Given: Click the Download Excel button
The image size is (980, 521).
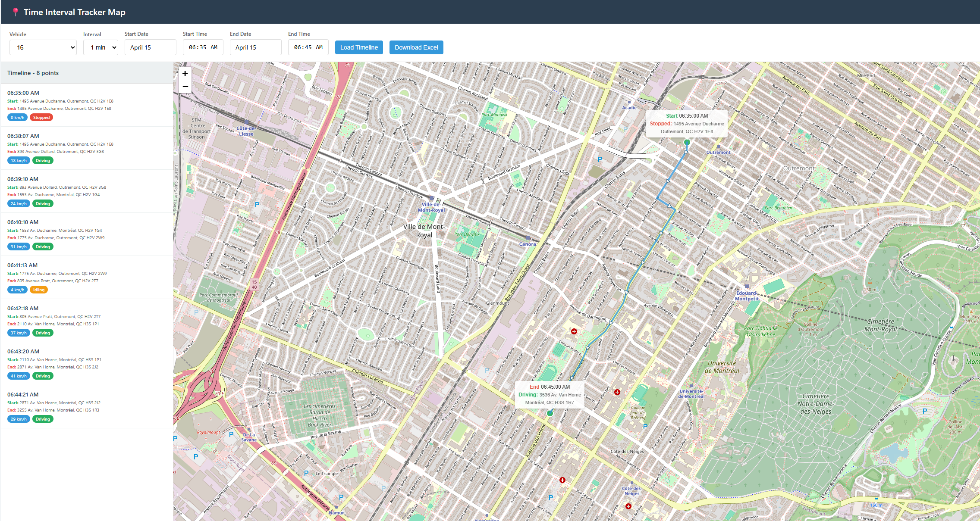Looking at the screenshot, I should click(416, 47).
